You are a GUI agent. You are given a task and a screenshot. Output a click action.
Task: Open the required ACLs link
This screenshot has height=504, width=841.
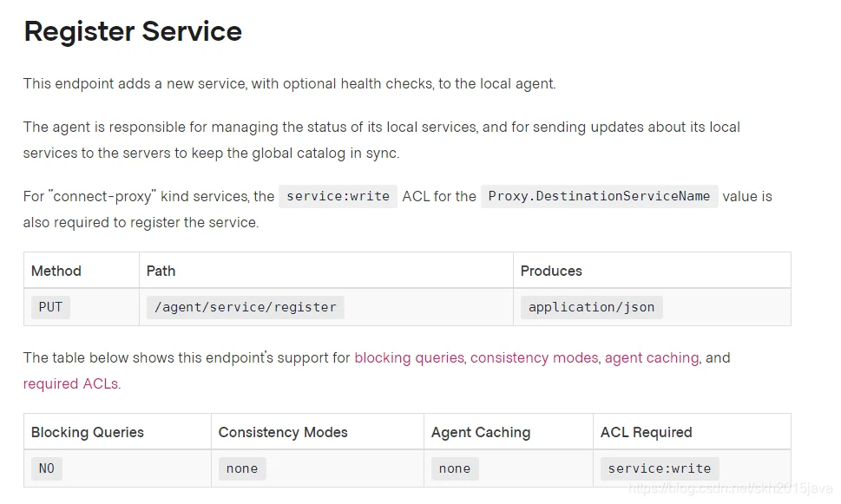tap(71, 383)
